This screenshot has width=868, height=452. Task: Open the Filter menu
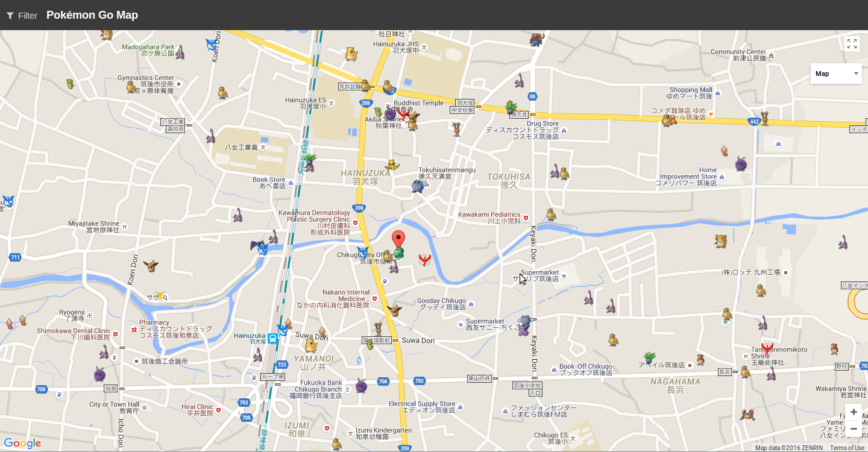[x=22, y=16]
